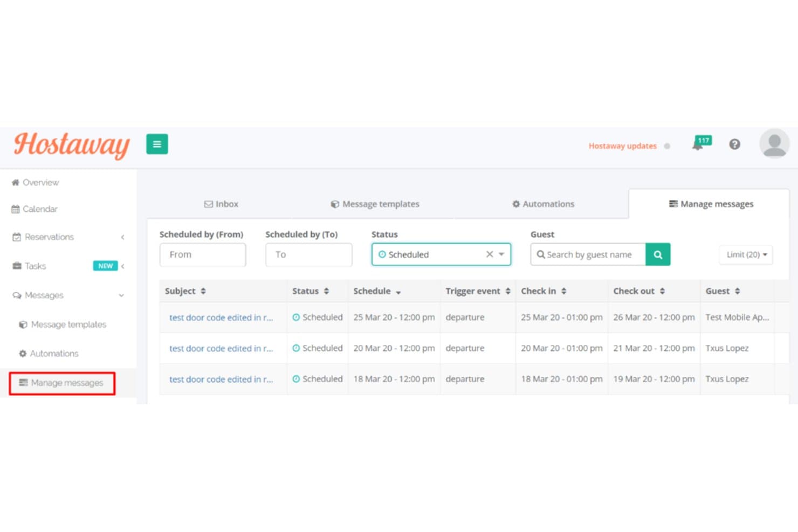
Task: Open Message templates in the sidebar
Action: (63, 324)
